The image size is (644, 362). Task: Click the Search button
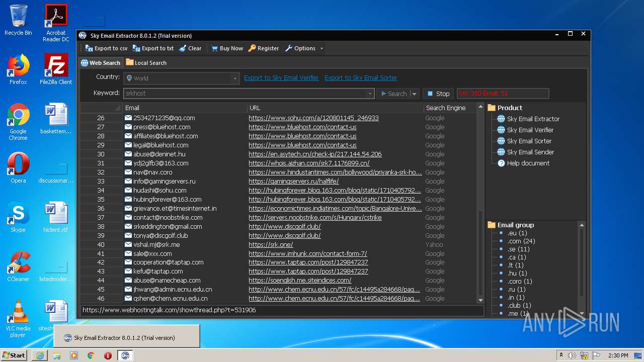tap(394, 94)
